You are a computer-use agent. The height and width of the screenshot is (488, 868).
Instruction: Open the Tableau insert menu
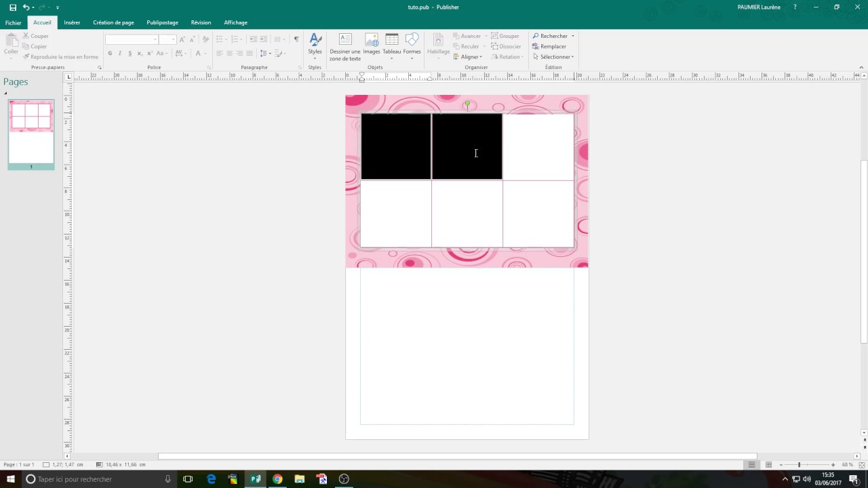pyautogui.click(x=391, y=47)
